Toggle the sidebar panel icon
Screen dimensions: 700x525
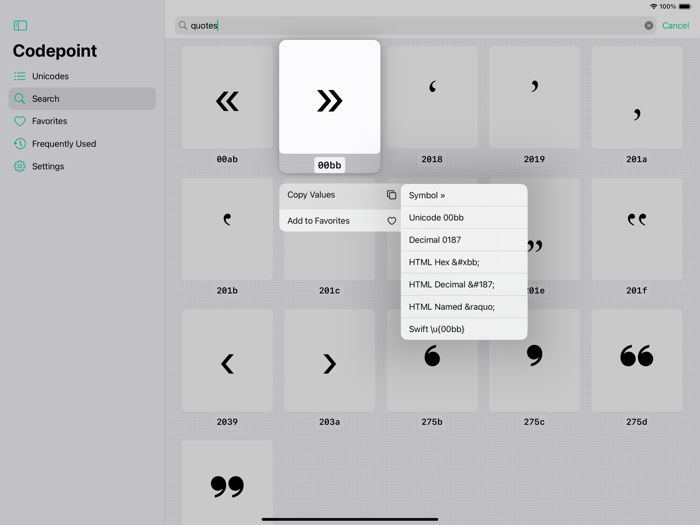click(20, 25)
